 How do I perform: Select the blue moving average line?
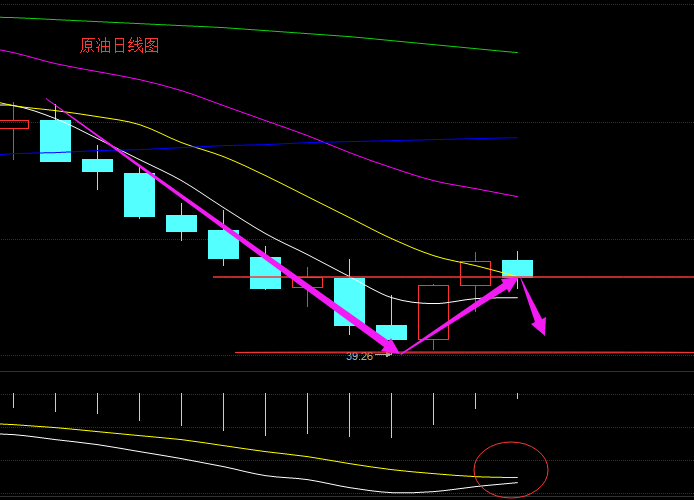(259, 146)
